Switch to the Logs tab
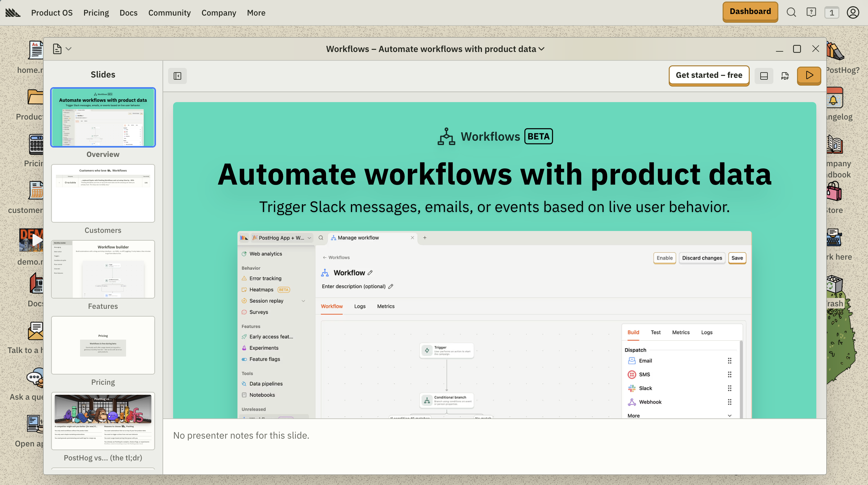Screen dimensions: 868x485 [360, 306]
